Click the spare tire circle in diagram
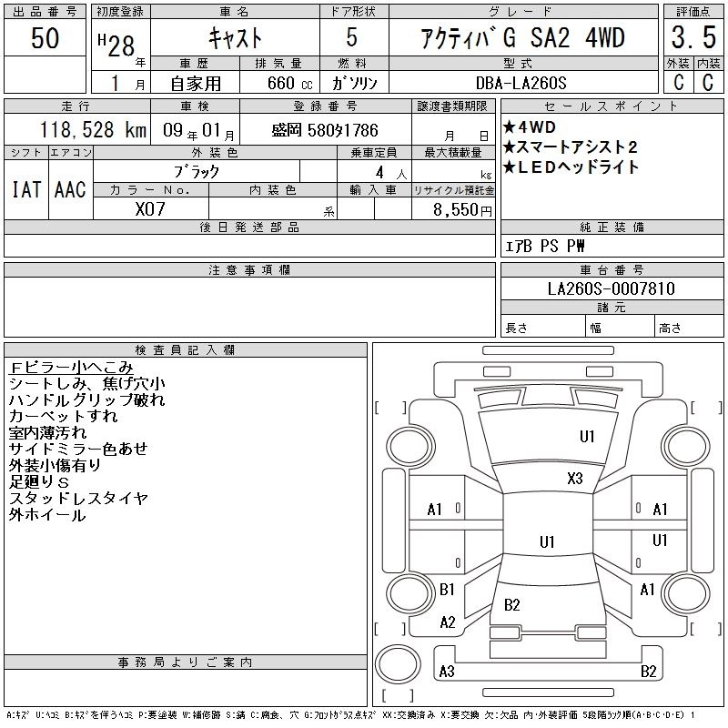This screenshot has height=728, width=728. 398,664
